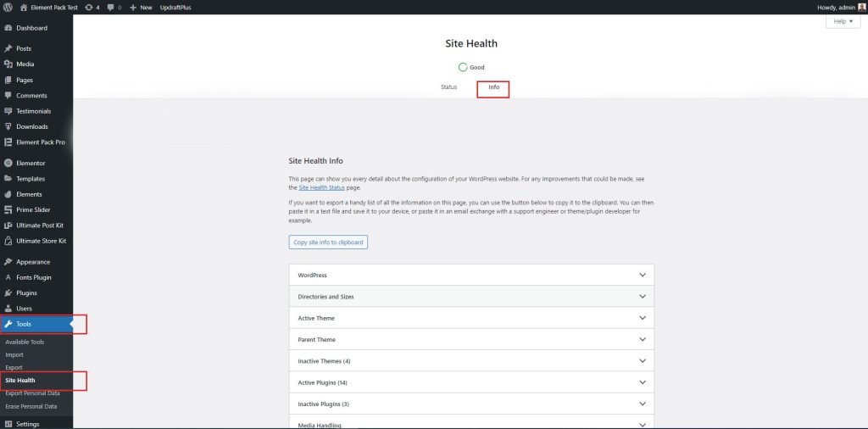Click the WordPress logo in admin bar
This screenshot has width=868, height=429.
8,7
